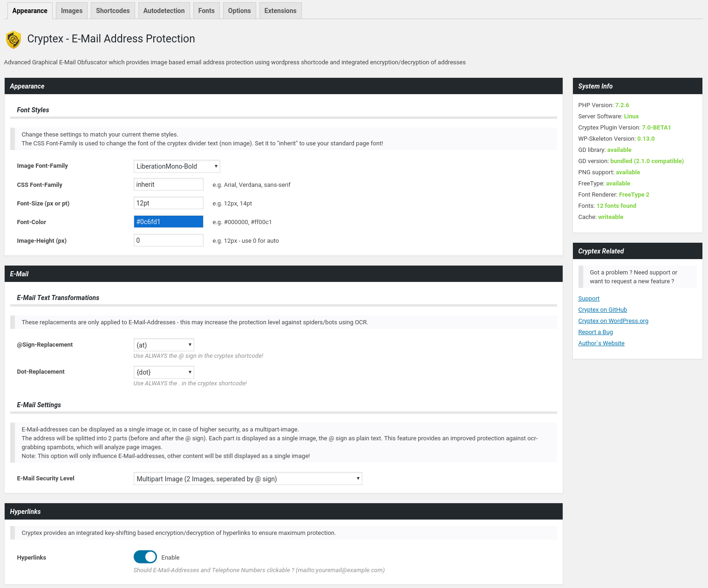Open the Image Font-Family dropdown

177,166
